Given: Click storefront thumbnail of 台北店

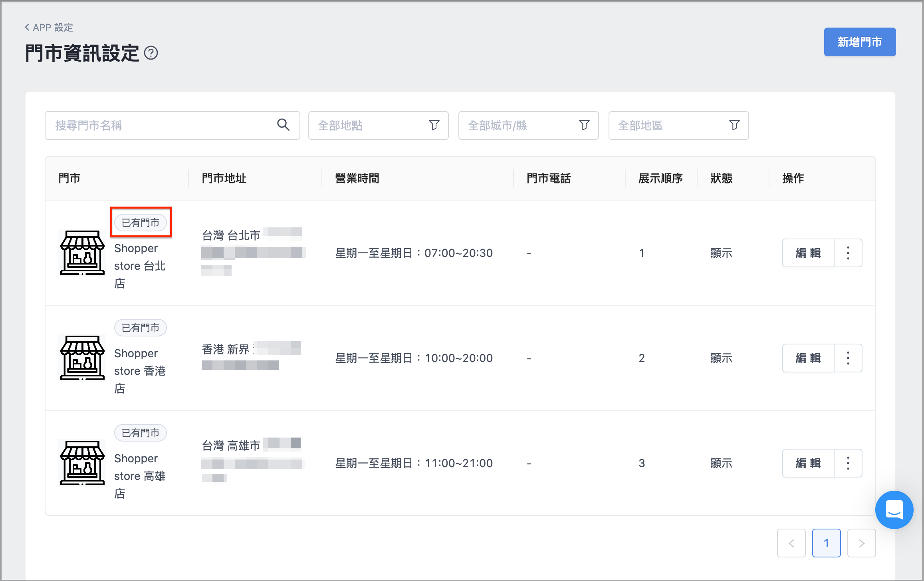Looking at the screenshot, I should point(82,253).
